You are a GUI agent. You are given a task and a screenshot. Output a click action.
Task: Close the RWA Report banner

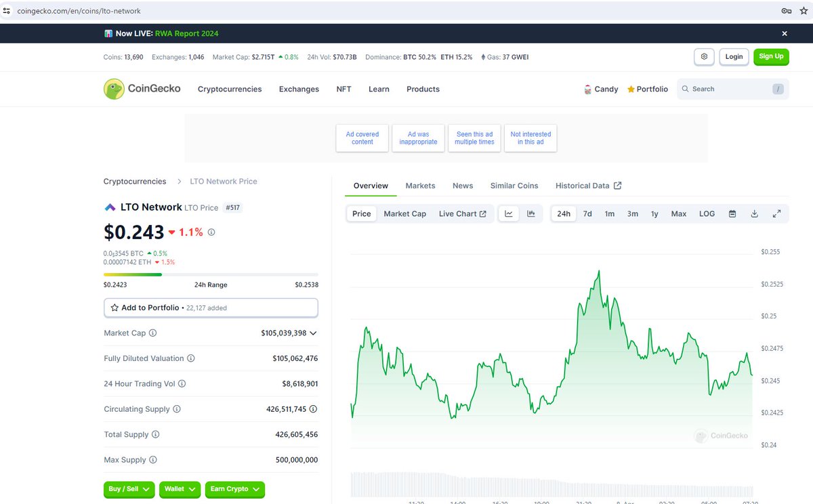click(785, 33)
